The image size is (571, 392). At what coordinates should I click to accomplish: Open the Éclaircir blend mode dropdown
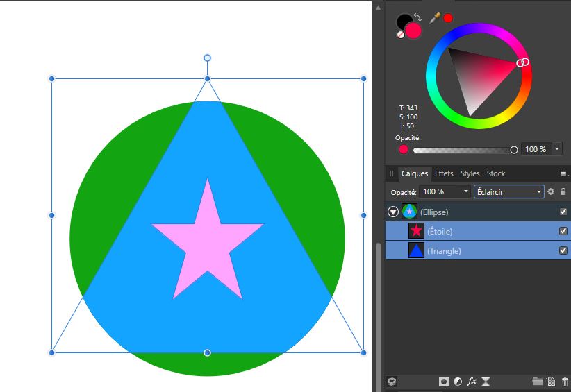click(x=508, y=191)
